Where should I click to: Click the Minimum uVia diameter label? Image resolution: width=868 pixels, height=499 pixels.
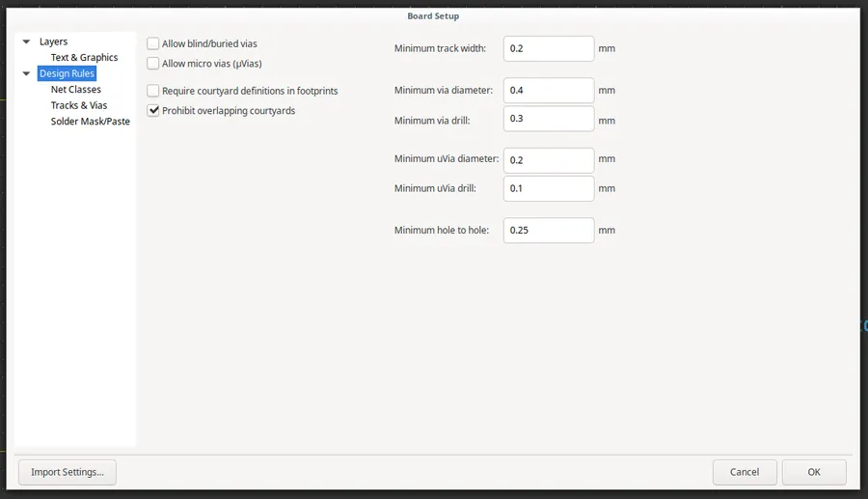(447, 159)
